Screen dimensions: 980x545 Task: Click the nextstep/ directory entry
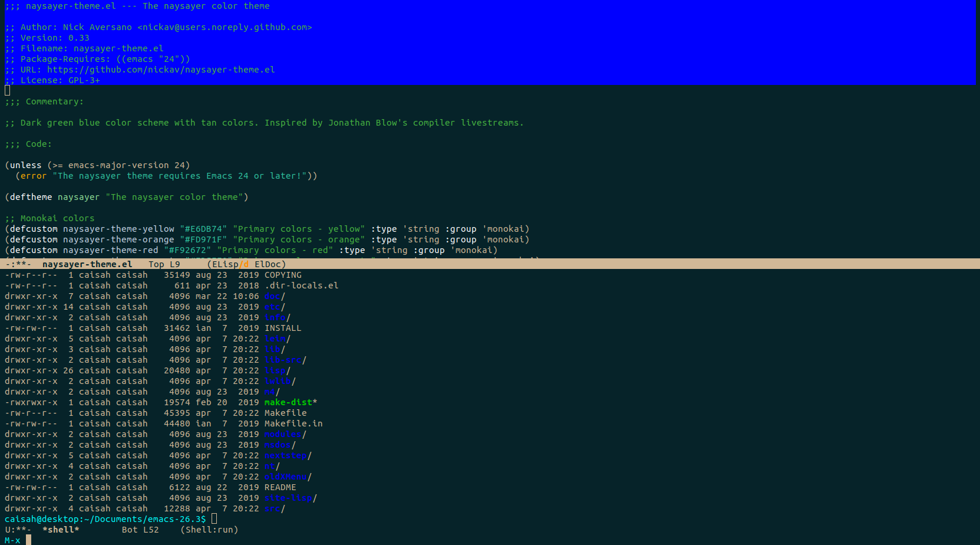point(288,455)
